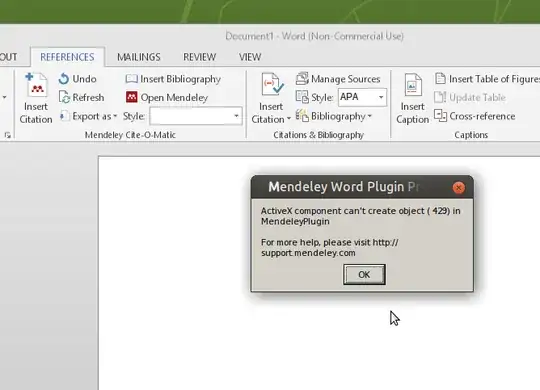Switch to the MAILINGS tab
The height and width of the screenshot is (390, 540).
(x=139, y=57)
